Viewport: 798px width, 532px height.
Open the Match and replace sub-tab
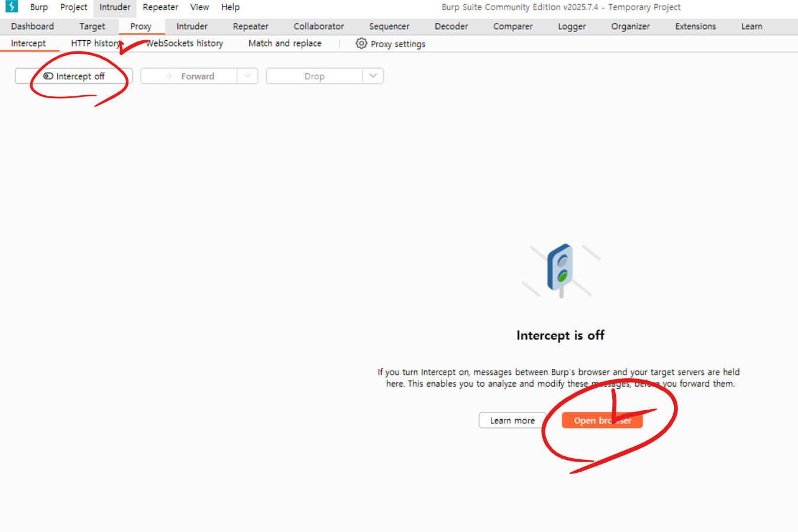coord(285,43)
